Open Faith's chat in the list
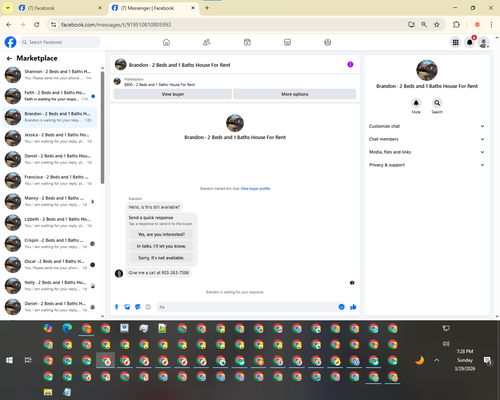This screenshot has height=400, width=500. 50,96
